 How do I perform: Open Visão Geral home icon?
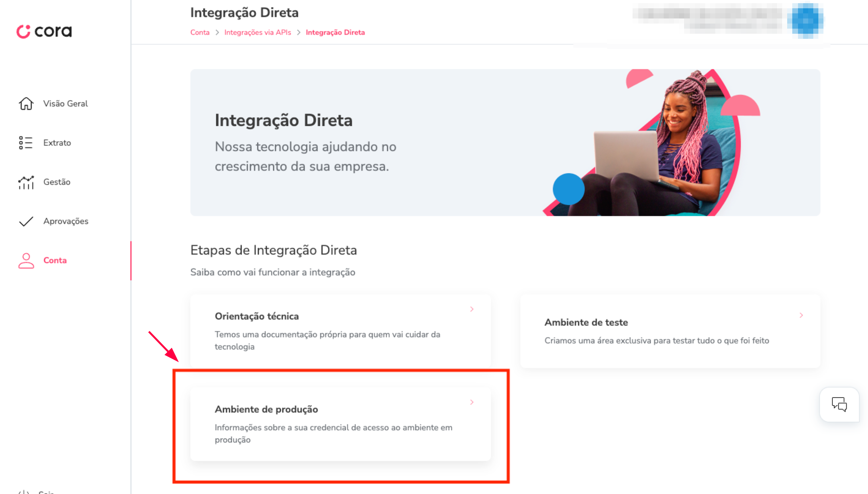[26, 103]
